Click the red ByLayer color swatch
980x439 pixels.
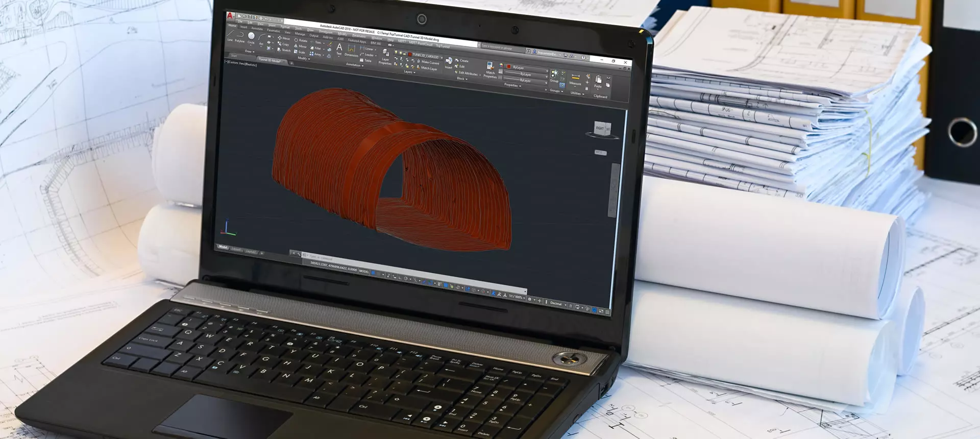[x=509, y=66]
